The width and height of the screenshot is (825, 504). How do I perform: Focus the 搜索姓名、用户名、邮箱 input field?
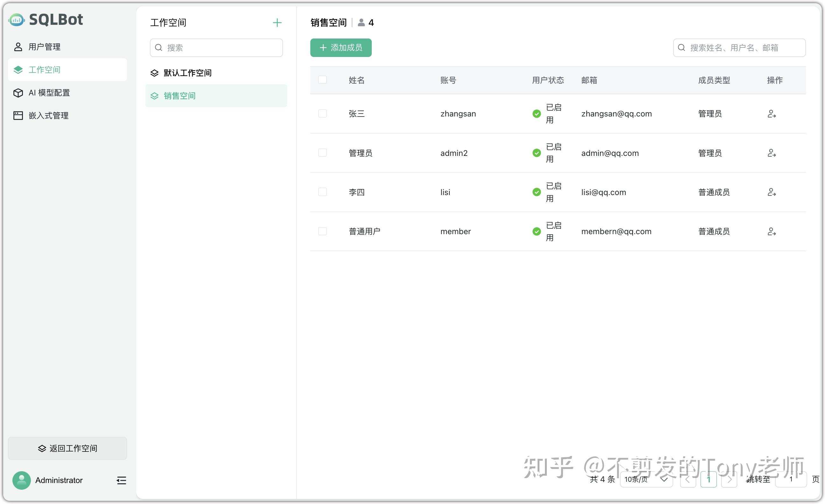(x=739, y=47)
